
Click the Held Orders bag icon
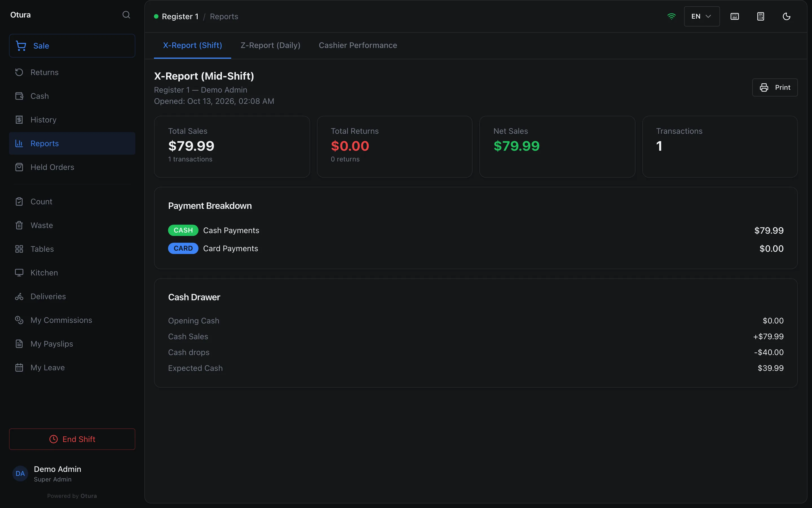19,167
